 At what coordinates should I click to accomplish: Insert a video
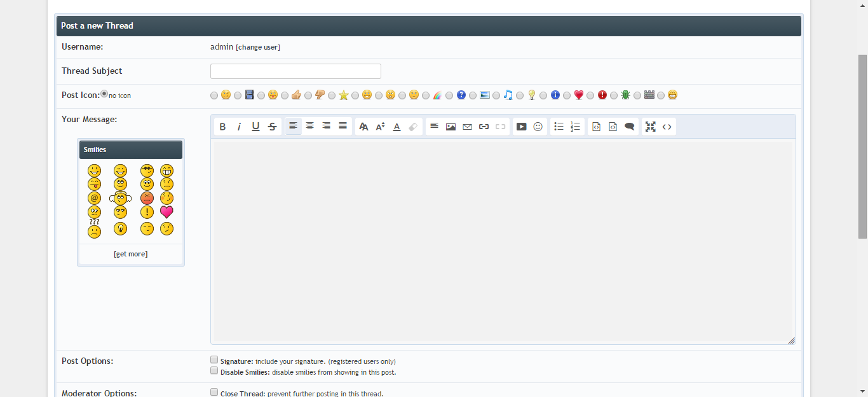(521, 127)
